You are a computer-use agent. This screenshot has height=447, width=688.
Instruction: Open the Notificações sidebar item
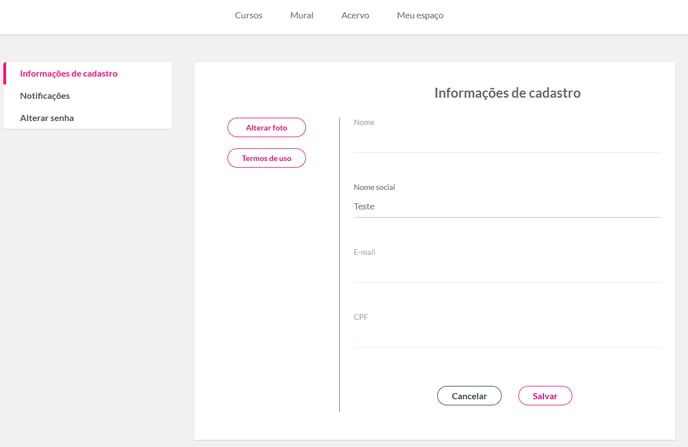[45, 96]
